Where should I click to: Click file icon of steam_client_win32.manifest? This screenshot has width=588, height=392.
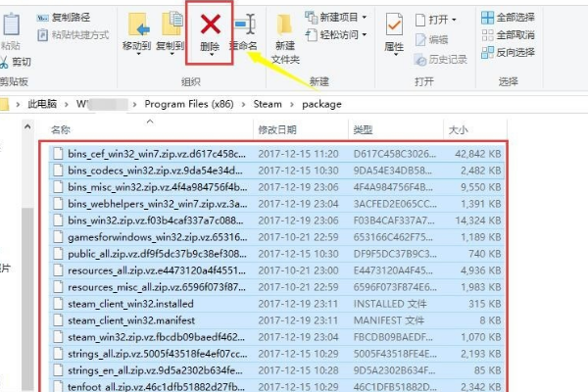pyautogui.click(x=58, y=320)
